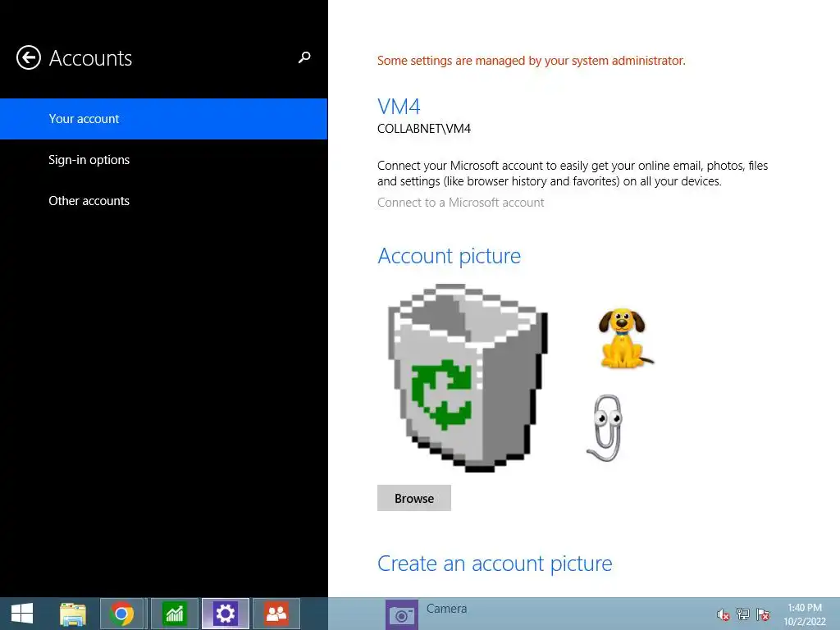840x630 pixels.
Task: Open the Action Center flag icon
Action: tap(763, 614)
